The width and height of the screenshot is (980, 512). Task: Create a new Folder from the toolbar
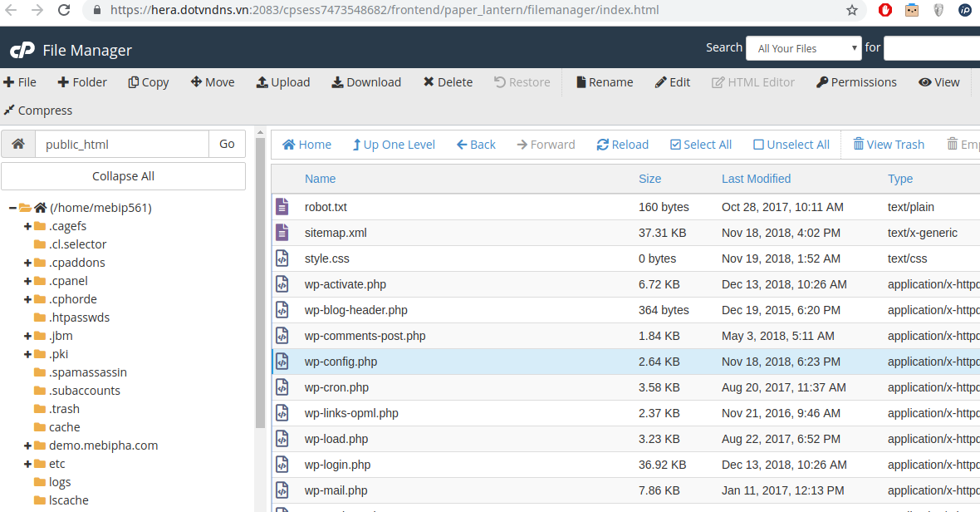[82, 82]
